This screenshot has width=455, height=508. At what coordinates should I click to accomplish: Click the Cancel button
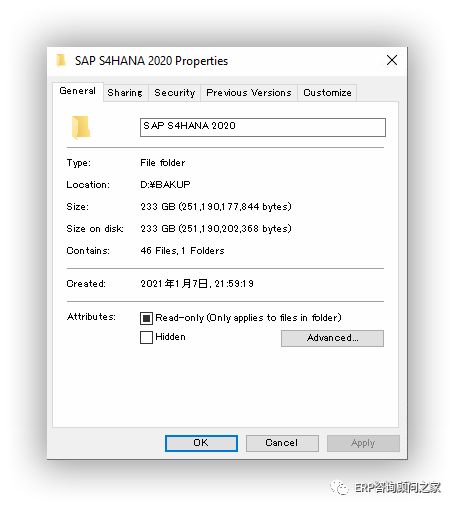[282, 443]
